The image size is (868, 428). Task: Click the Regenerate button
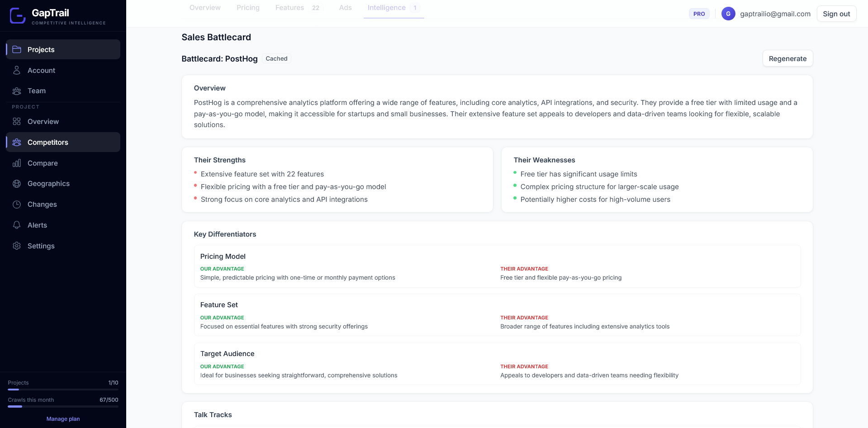[x=787, y=58]
